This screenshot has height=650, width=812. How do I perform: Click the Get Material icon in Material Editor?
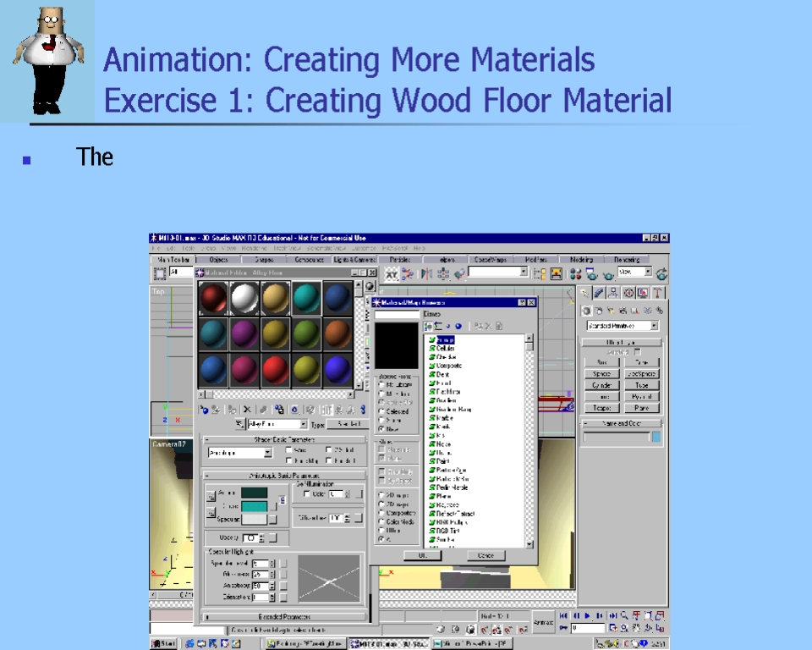[204, 410]
